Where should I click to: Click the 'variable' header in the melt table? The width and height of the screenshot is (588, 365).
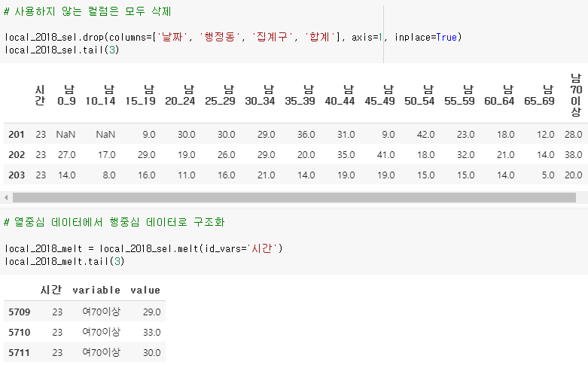point(96,290)
